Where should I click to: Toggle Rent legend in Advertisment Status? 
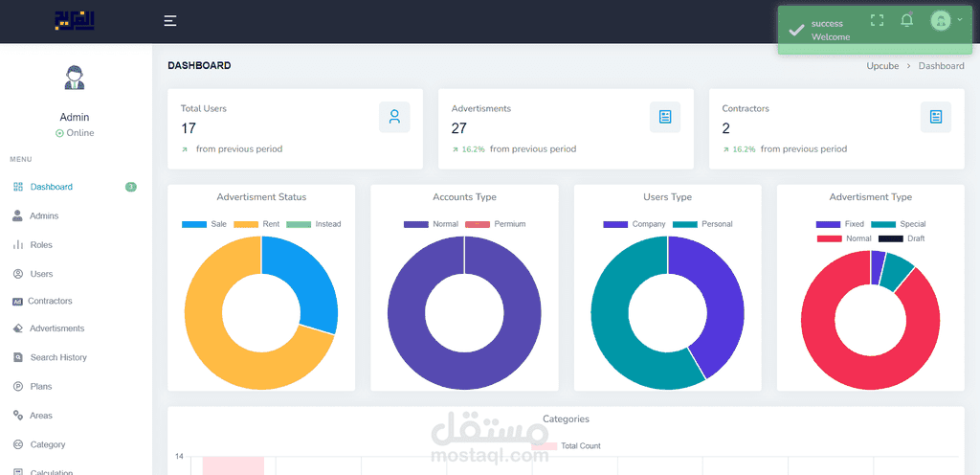coord(256,224)
